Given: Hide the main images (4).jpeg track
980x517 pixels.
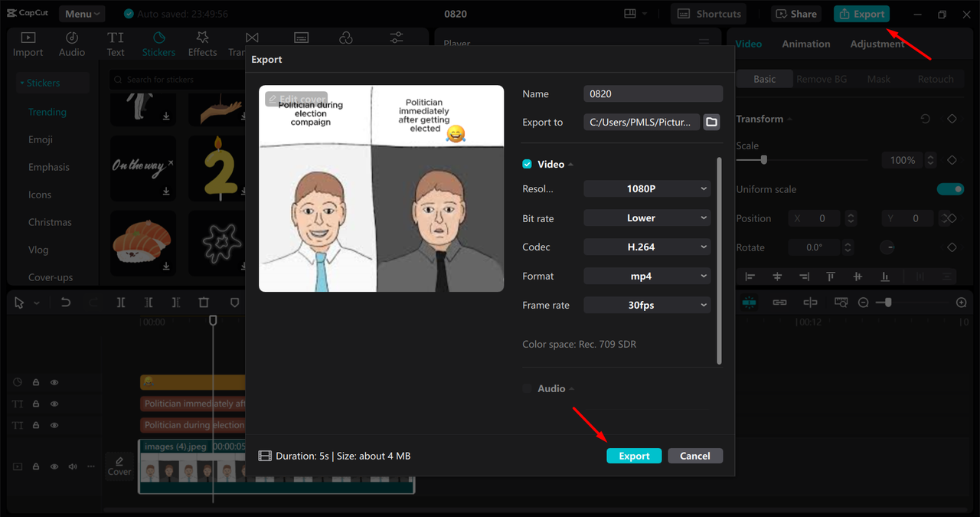Looking at the screenshot, I should point(54,466).
